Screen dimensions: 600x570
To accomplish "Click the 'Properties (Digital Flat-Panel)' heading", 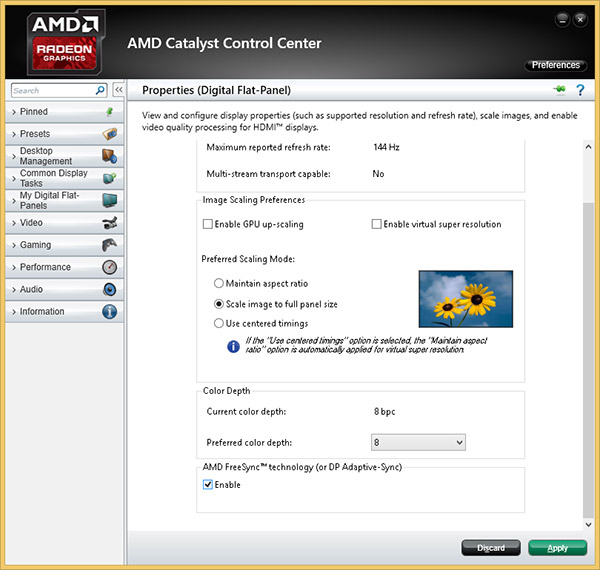I will [216, 90].
